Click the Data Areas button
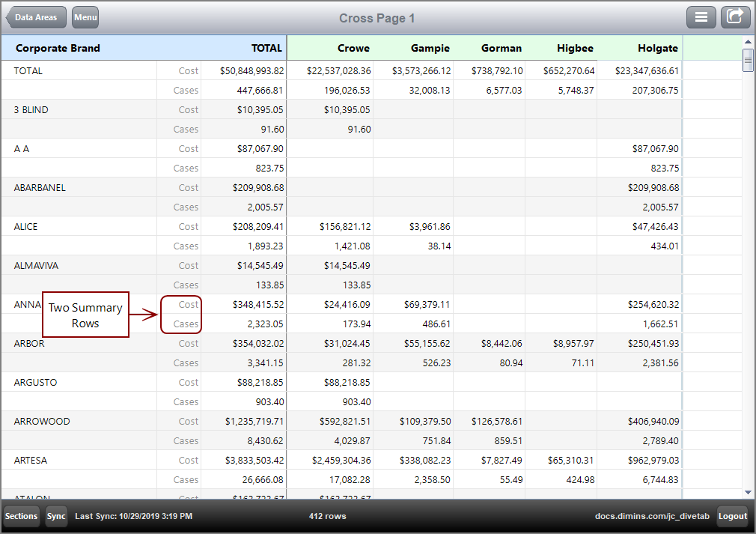Screen dimensions: 756x534 click(x=36, y=16)
